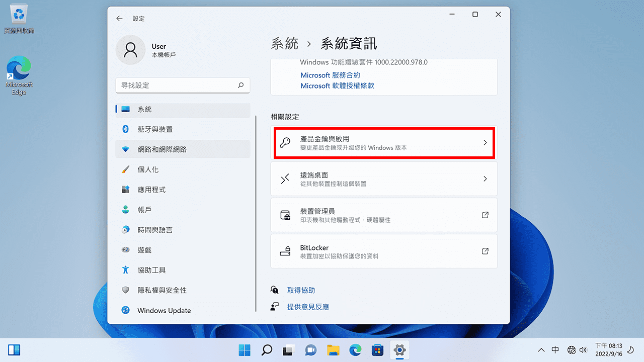Image resolution: width=644 pixels, height=362 pixels.
Task: Select the 個人化 paintbrush icon in sidebar
Action: (125, 169)
